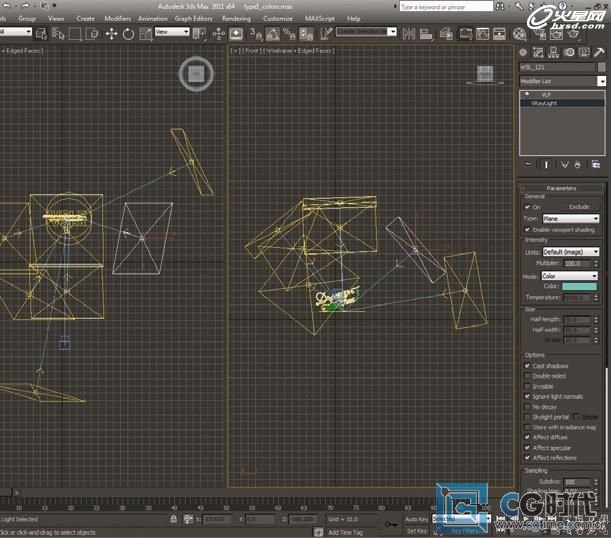
Task: Click Pin Stack icon below modifier stack
Action: click(x=528, y=164)
